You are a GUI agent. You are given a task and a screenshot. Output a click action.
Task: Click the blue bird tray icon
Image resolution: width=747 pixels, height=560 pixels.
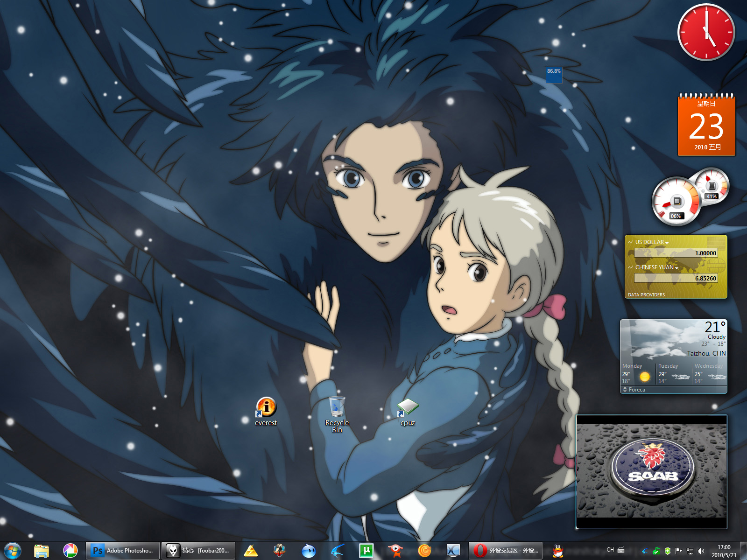coord(645,551)
